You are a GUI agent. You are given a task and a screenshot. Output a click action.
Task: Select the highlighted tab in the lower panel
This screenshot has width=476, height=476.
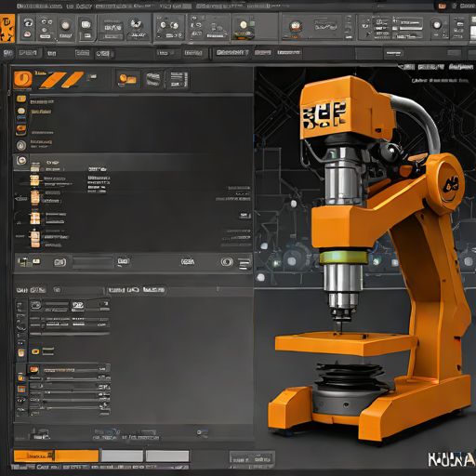154,290
